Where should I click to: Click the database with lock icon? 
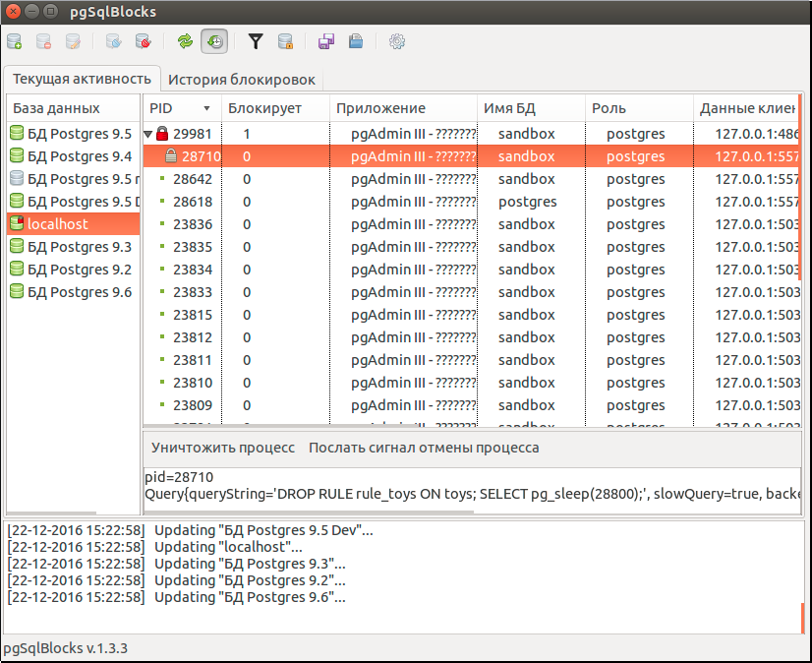[285, 41]
